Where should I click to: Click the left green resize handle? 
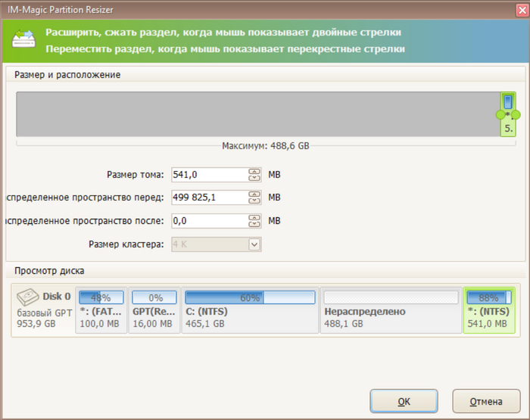(x=500, y=115)
